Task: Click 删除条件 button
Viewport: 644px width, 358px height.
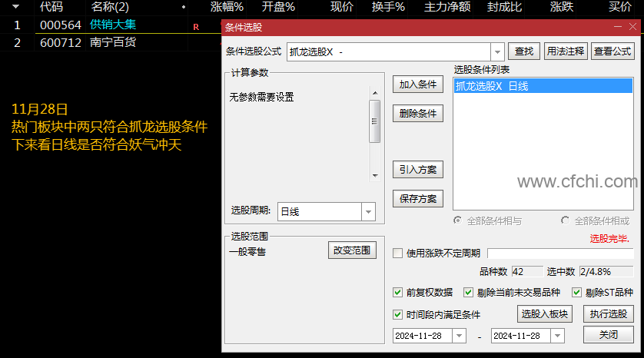Action: point(418,113)
